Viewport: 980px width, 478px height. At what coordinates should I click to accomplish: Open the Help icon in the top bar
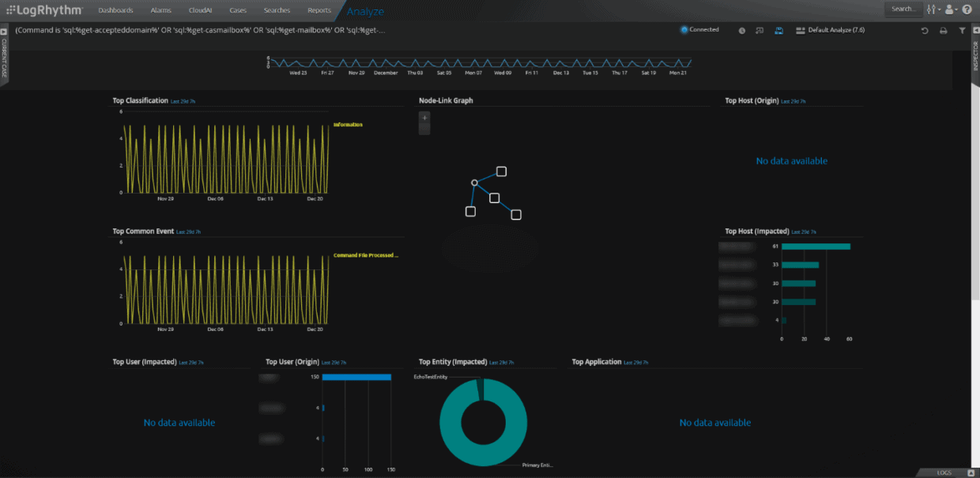pos(967,9)
